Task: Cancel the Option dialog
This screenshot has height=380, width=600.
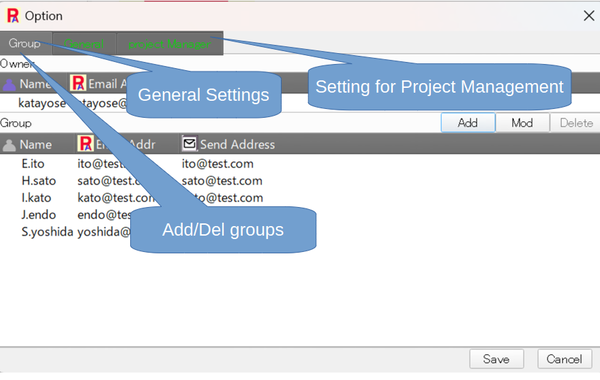Action: coord(564,359)
